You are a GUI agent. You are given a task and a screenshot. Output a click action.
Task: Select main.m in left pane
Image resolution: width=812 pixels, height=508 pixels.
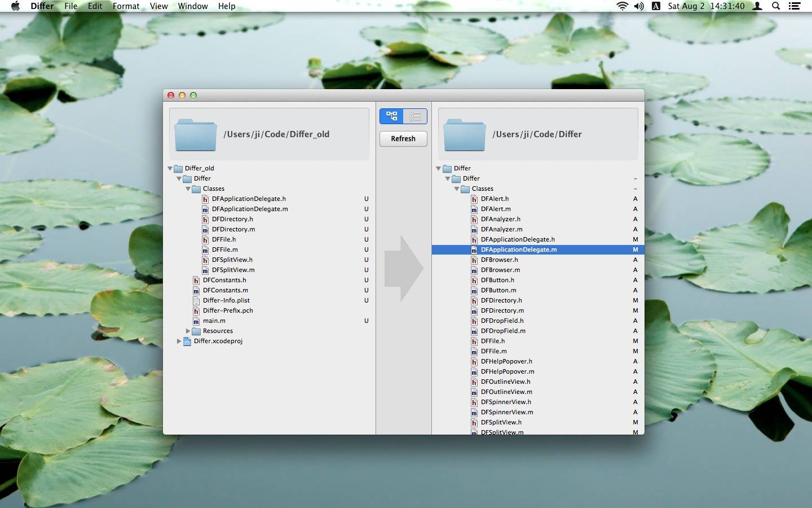214,321
